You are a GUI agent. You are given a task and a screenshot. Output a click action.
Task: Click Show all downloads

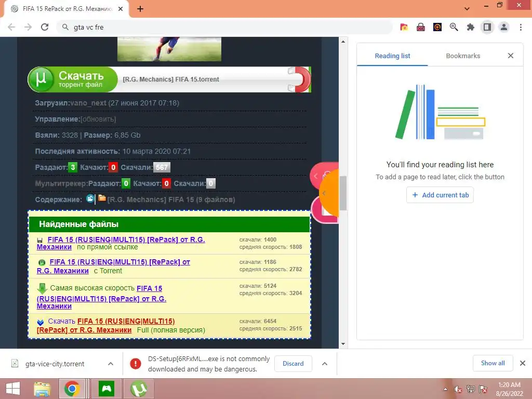coord(493,363)
